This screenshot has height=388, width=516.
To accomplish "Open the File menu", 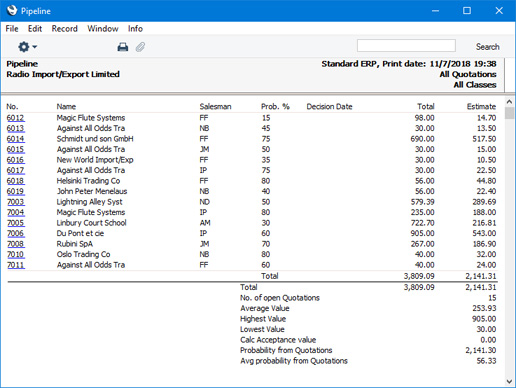I will click(x=12, y=29).
